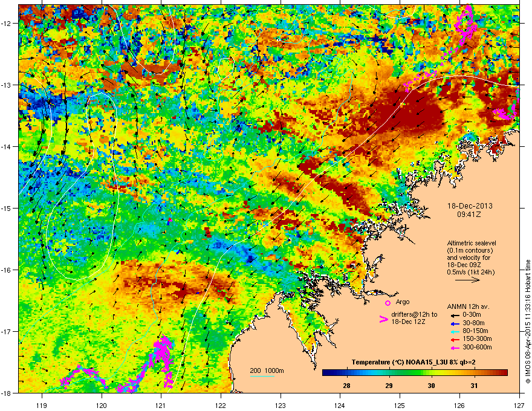Click the Temperature (°C) NOAA15_L3U title
This screenshot has height=411, width=532.
pyautogui.click(x=414, y=362)
